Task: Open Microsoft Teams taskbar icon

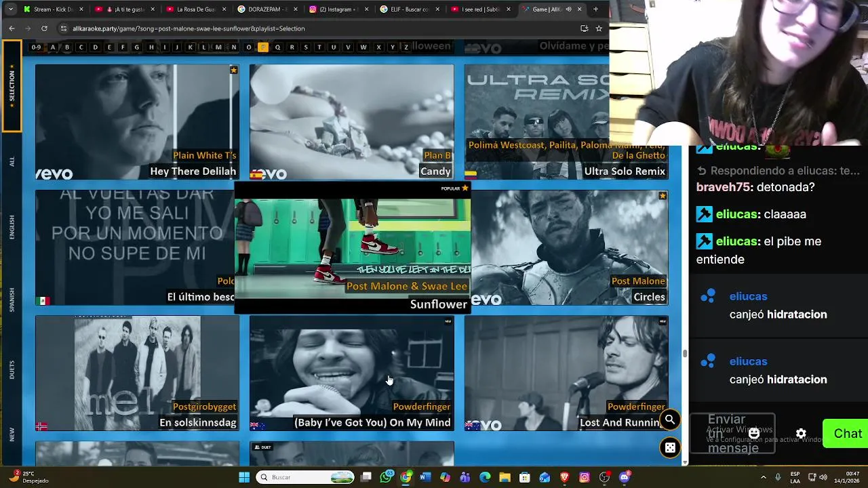Action: click(x=465, y=477)
